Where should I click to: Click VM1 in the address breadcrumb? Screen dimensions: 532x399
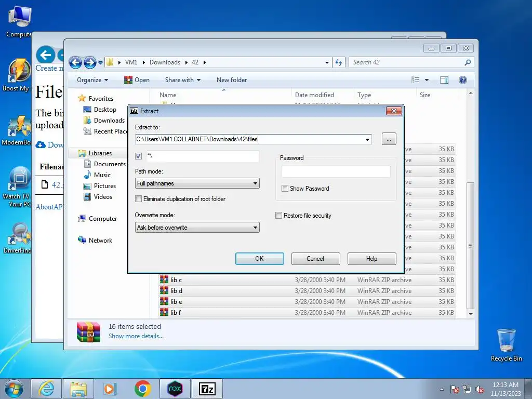[131, 62]
